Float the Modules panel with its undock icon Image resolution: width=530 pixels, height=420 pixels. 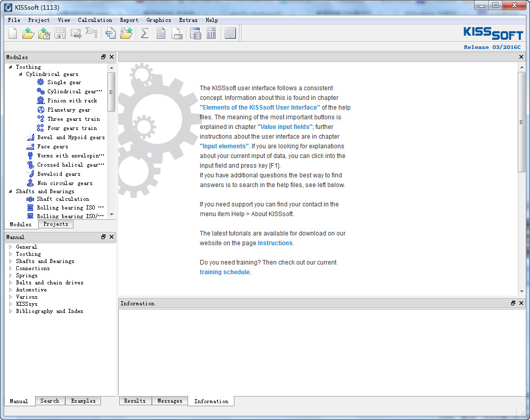coord(103,57)
